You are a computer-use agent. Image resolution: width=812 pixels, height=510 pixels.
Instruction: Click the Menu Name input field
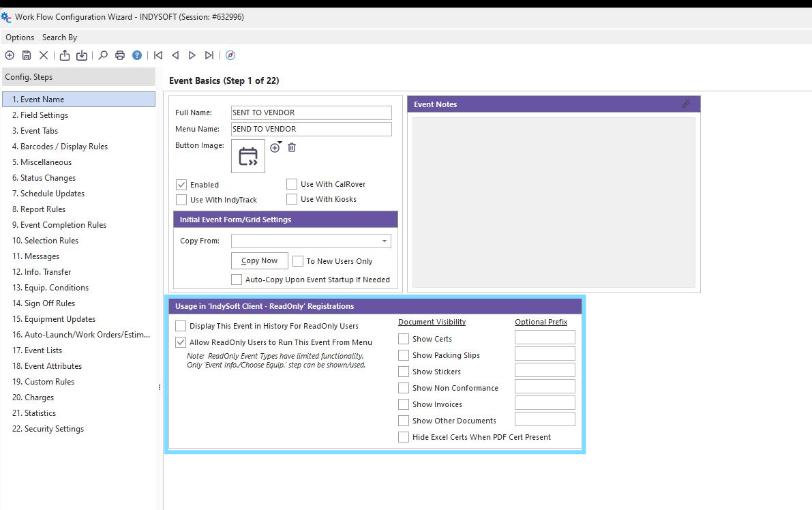coord(311,129)
